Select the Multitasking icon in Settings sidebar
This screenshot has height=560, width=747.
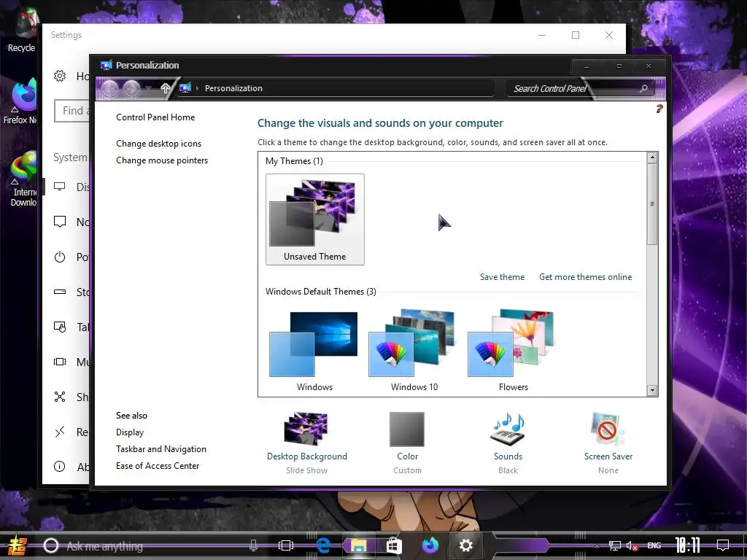tap(60, 362)
